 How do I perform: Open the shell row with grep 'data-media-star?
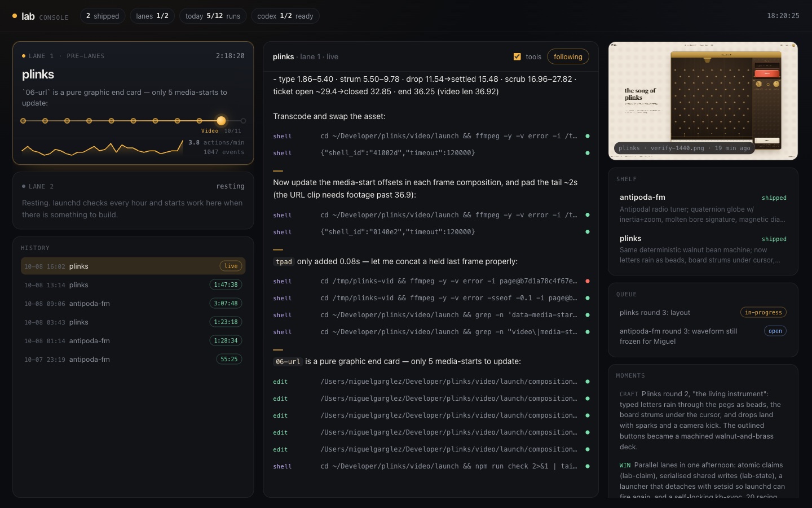coord(431,315)
